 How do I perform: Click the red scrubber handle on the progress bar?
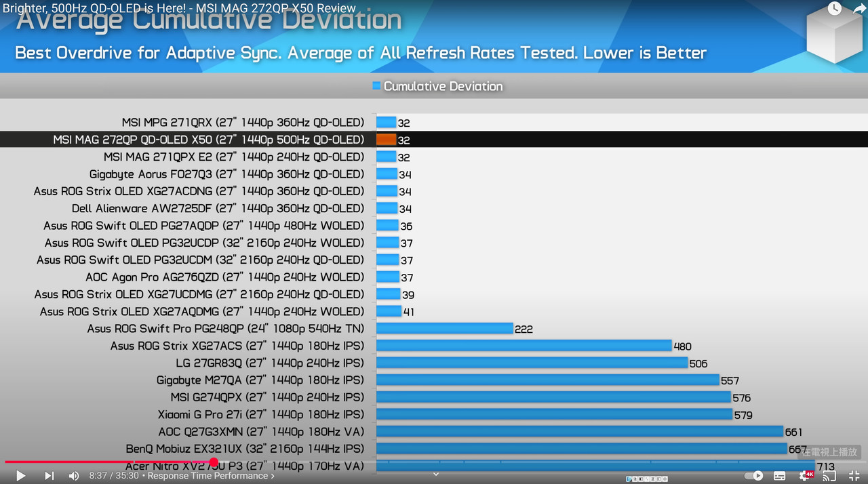tap(214, 462)
